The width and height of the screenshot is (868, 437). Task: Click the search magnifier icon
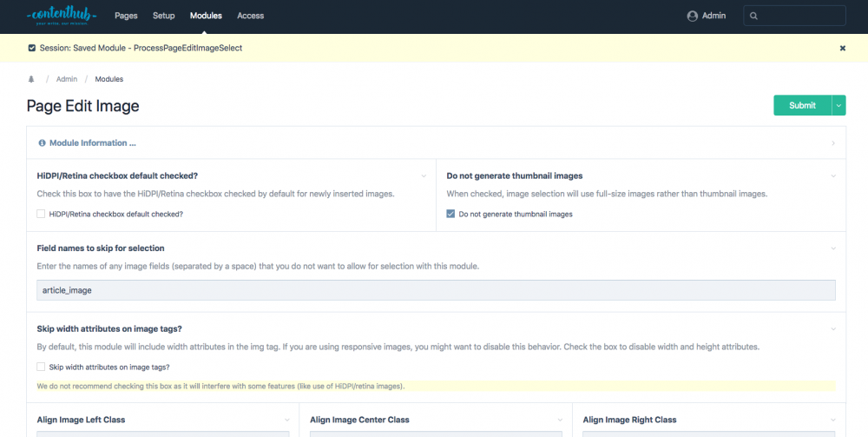coord(753,16)
